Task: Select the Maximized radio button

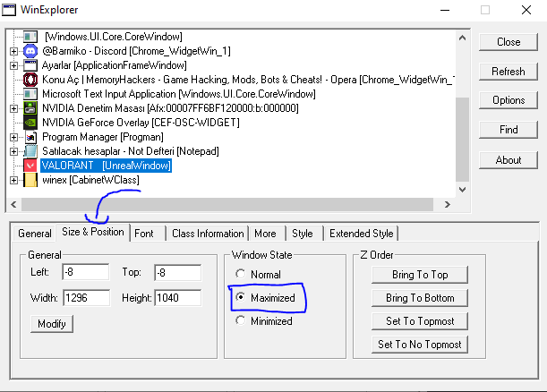Action: click(x=240, y=297)
